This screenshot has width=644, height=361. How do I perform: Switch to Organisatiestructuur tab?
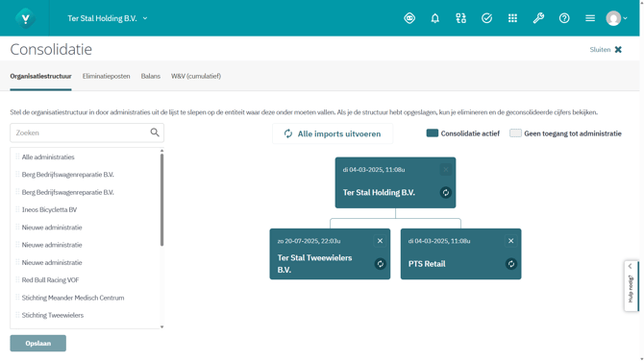(x=40, y=76)
